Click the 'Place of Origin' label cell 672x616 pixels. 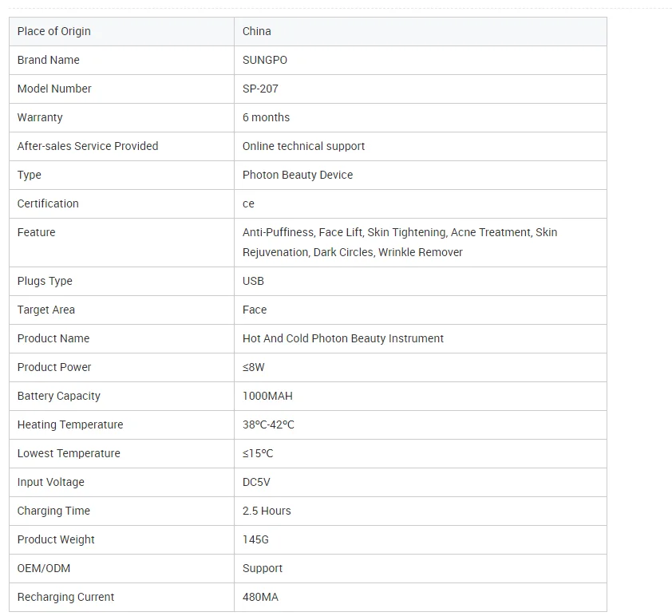(54, 31)
